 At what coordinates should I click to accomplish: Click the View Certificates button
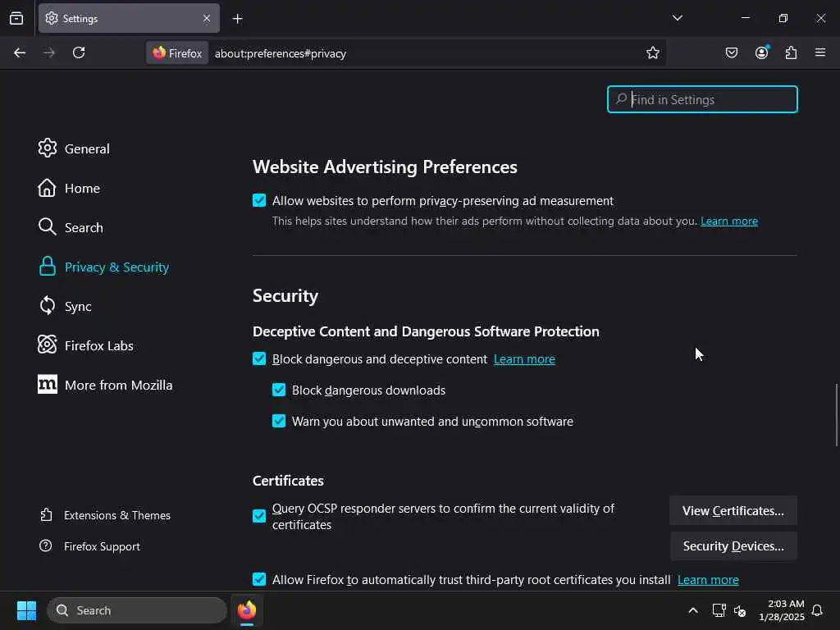tap(733, 510)
